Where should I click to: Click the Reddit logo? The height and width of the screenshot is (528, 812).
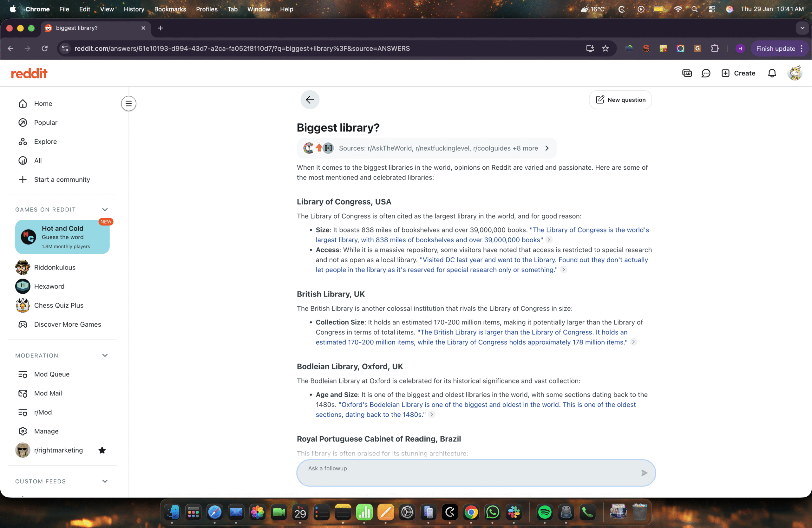click(x=29, y=73)
